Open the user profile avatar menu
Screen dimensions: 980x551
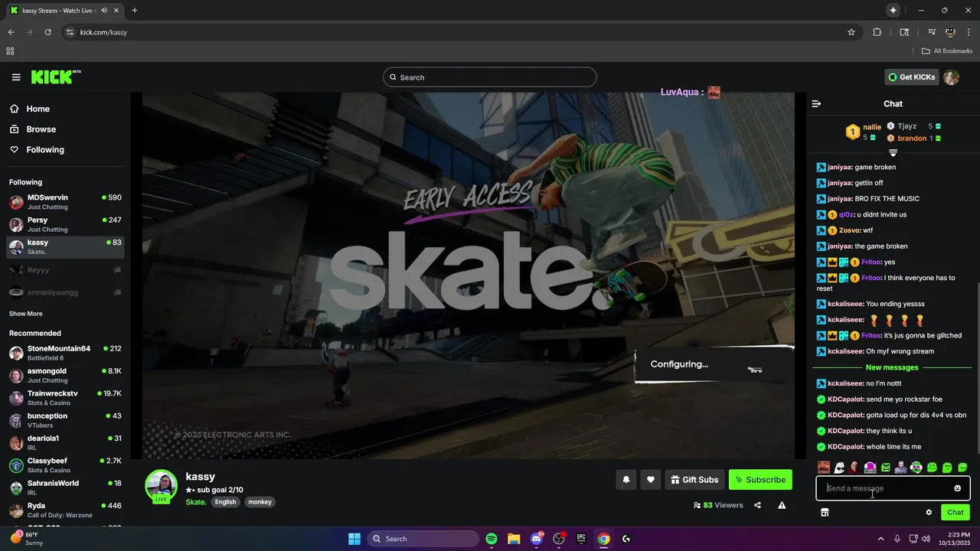click(x=952, y=77)
